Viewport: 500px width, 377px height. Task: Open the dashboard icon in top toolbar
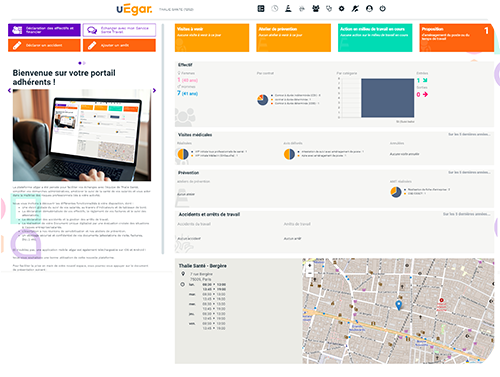point(261,9)
